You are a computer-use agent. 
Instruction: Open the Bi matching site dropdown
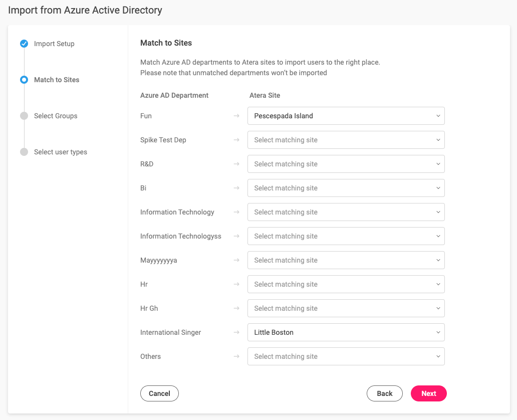click(346, 188)
